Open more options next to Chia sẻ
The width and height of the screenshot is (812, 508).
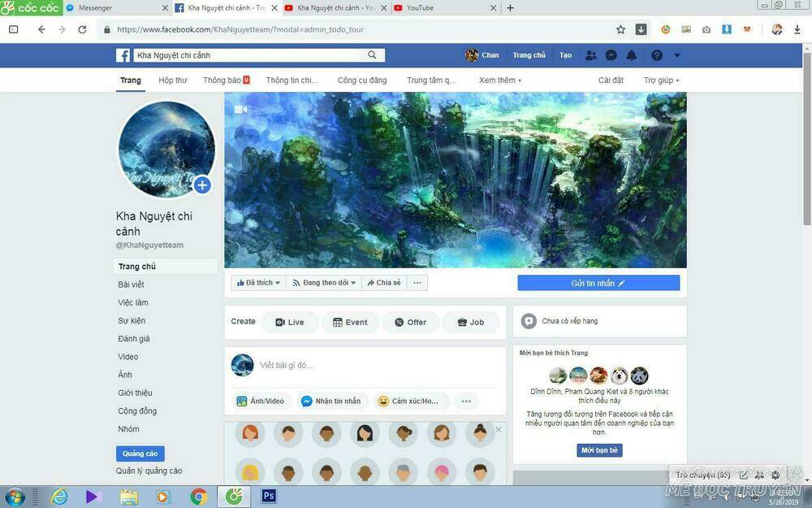[417, 282]
